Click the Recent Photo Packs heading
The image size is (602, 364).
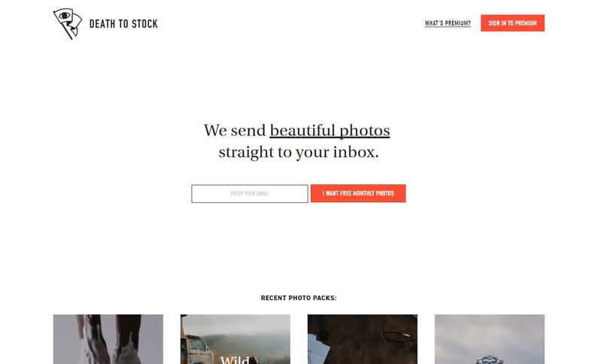299,298
